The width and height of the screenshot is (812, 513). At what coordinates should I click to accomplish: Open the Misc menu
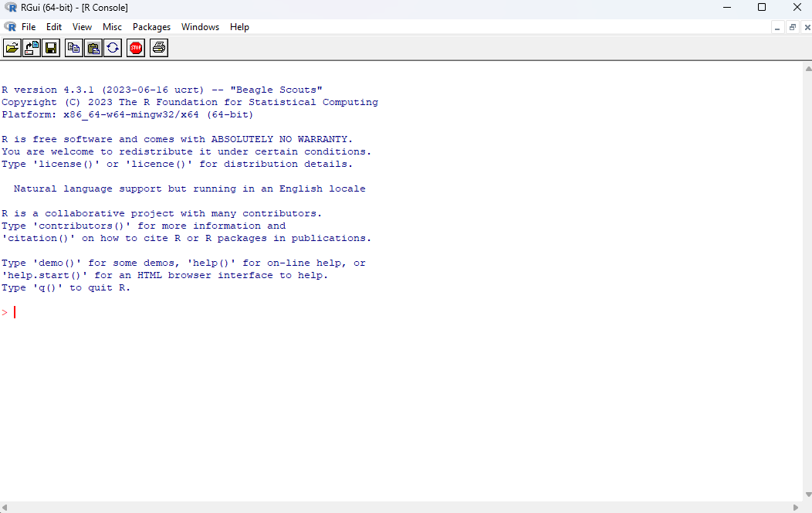112,27
